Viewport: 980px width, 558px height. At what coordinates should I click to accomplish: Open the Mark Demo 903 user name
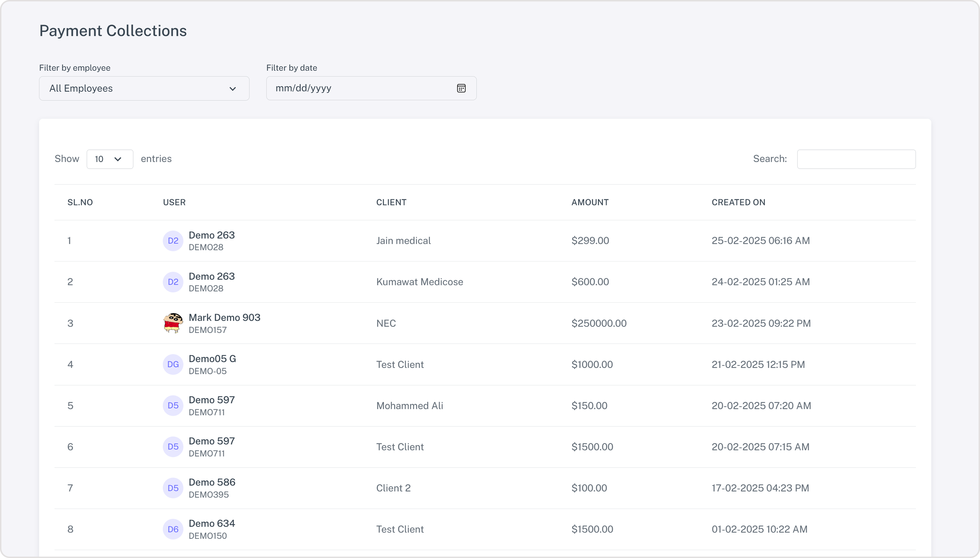(x=224, y=317)
